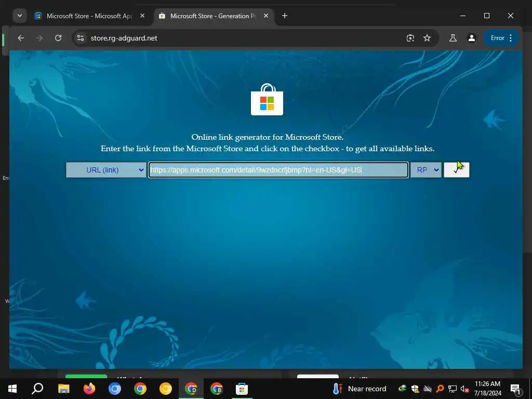Open Chrome Beta taskbar icon
Screen dimensions: 532x399
[217, 389]
